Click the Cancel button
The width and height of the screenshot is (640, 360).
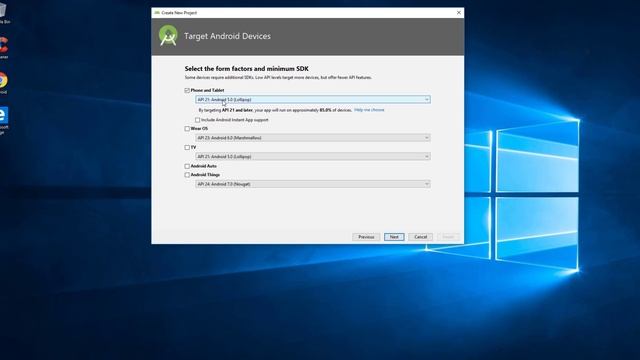pyautogui.click(x=420, y=237)
